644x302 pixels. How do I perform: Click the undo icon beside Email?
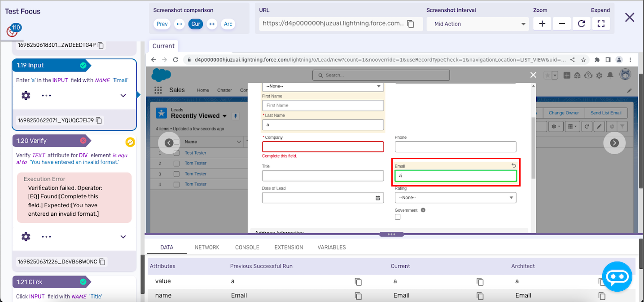pyautogui.click(x=514, y=166)
